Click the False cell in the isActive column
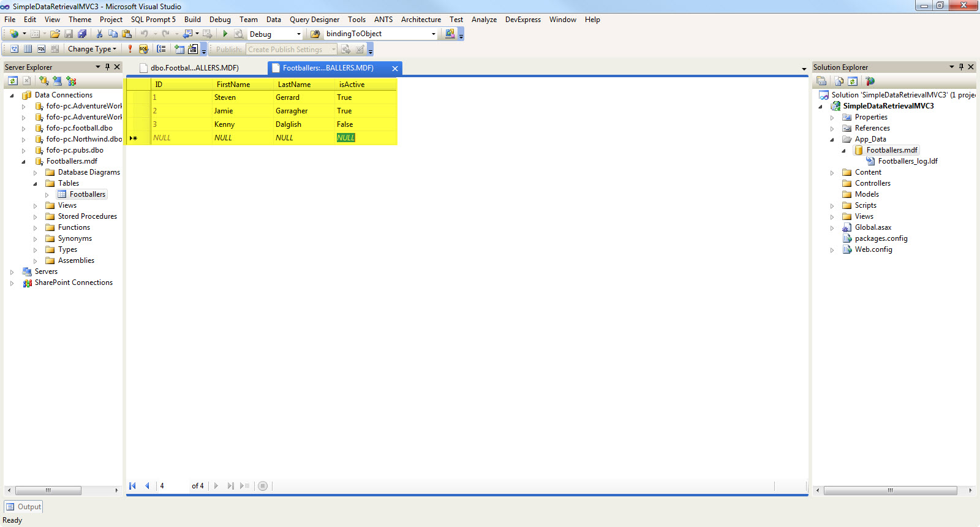The height and width of the screenshot is (527, 980). (x=365, y=124)
